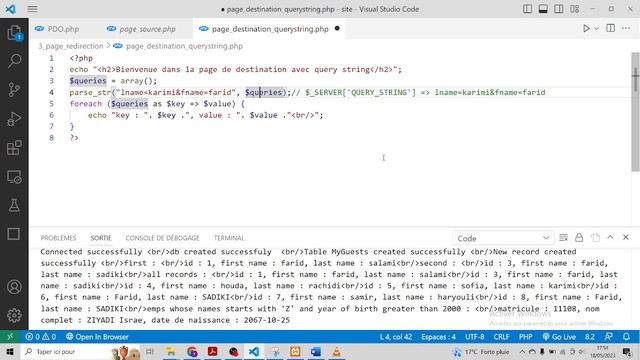Open the editor More Actions menu
The height and width of the screenshot is (360, 640).
pyautogui.click(x=626, y=28)
